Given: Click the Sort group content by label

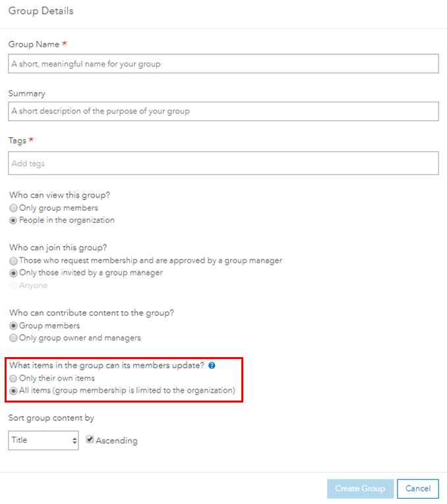Looking at the screenshot, I should pyautogui.click(x=51, y=418).
